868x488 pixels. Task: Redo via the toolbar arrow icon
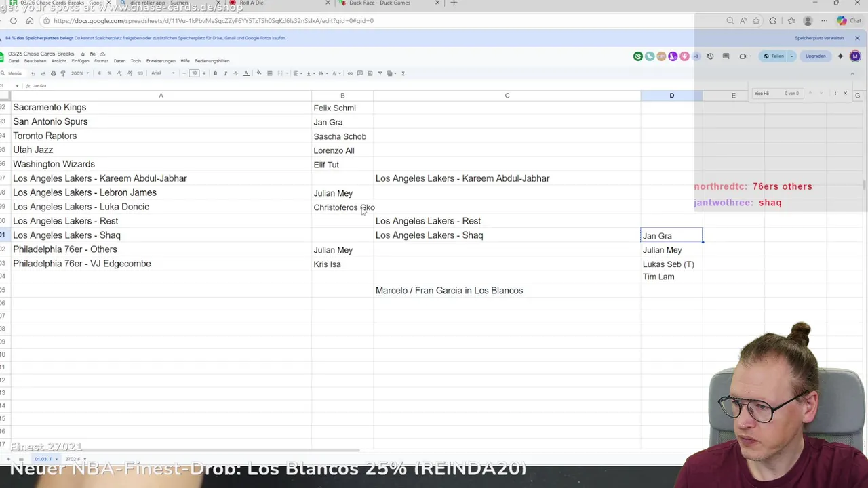click(43, 73)
